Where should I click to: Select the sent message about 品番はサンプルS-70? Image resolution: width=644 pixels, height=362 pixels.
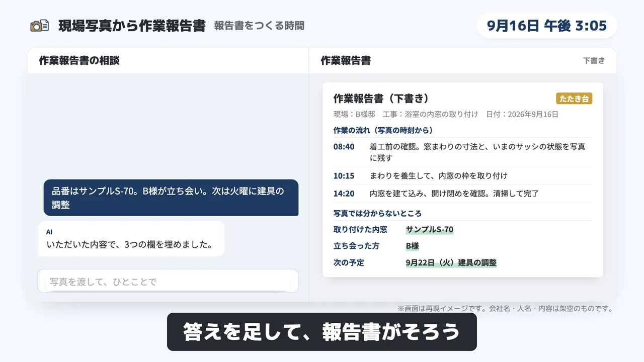[x=171, y=198]
